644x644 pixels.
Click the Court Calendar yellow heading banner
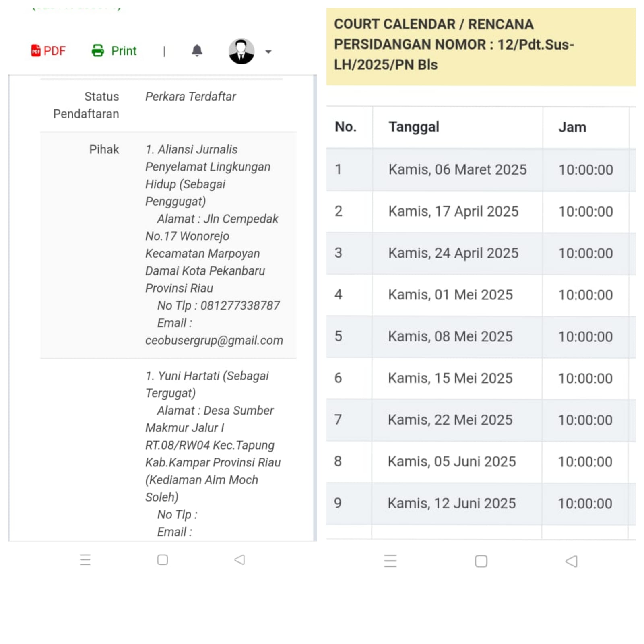pyautogui.click(x=481, y=47)
